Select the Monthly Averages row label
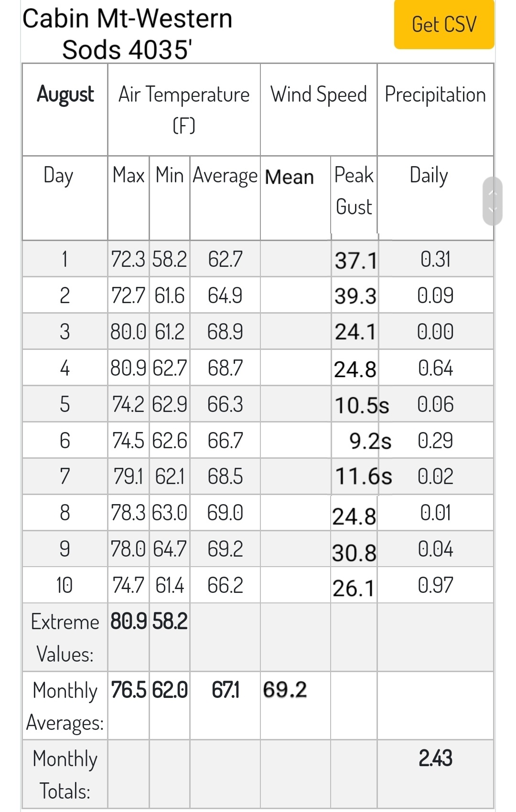The image size is (516, 812). coord(65,706)
